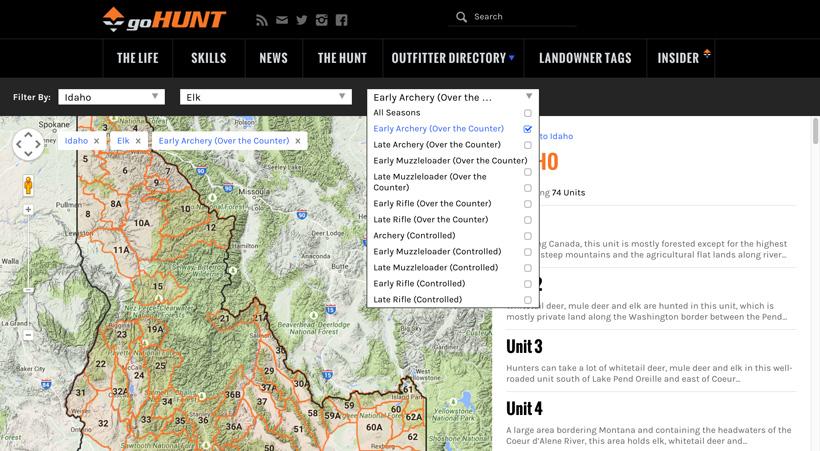This screenshot has width=820, height=451.
Task: Zoom in the map with plus button
Action: pos(28,209)
